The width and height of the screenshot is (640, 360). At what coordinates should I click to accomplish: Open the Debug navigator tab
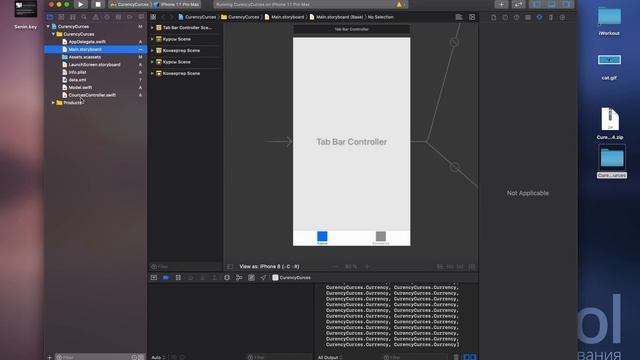pos(118,17)
